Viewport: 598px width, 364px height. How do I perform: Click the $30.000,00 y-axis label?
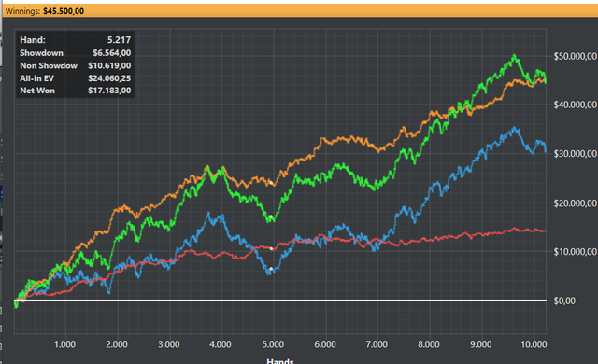(576, 154)
